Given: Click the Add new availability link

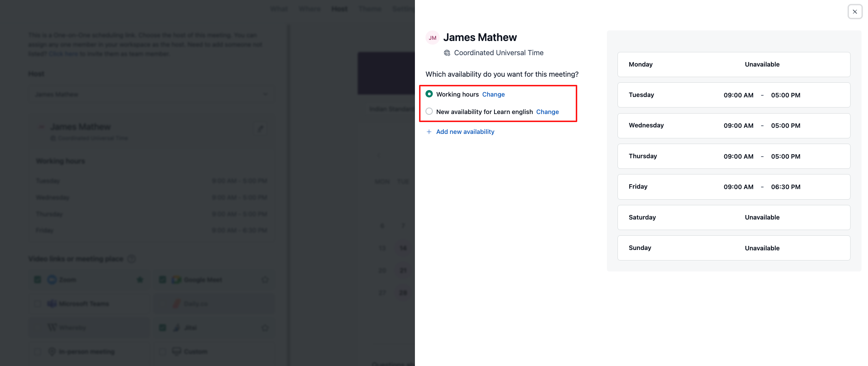Looking at the screenshot, I should pos(465,132).
